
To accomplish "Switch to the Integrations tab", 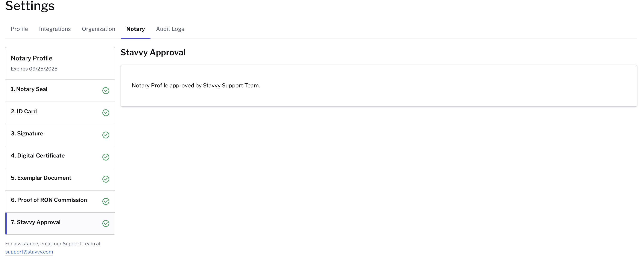I will [55, 29].
